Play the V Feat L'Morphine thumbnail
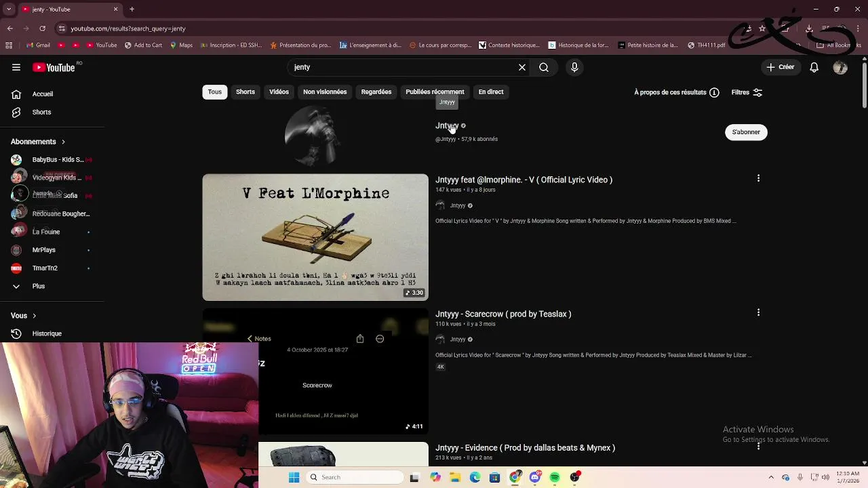 point(315,237)
